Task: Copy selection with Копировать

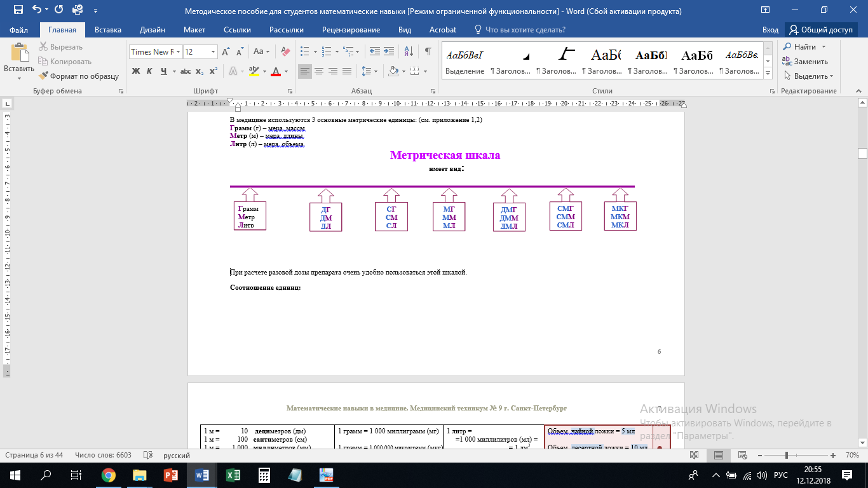Action: (x=65, y=62)
